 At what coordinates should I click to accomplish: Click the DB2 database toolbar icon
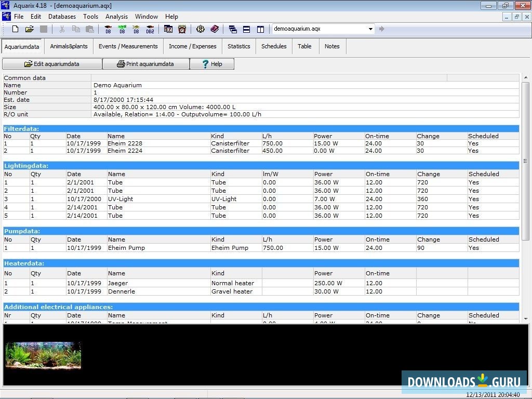click(150, 29)
